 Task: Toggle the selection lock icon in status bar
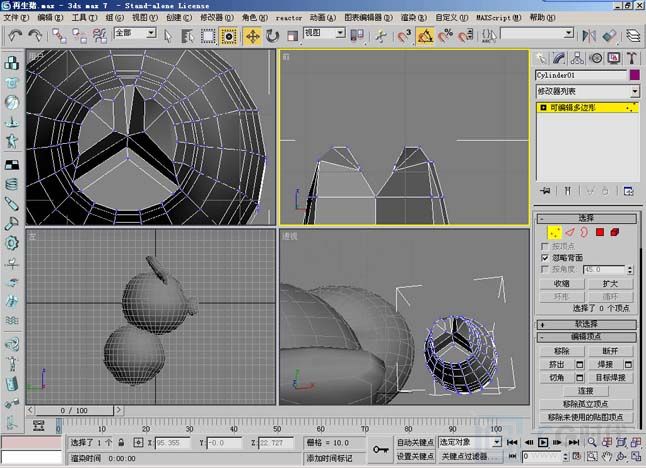121,443
